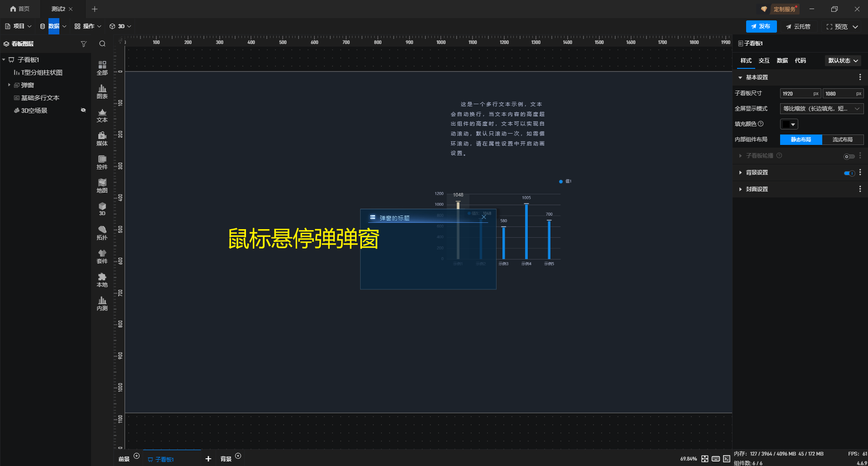Screen dimensions: 868x466
Task: Select 流式布局 layout mode
Action: (x=843, y=139)
